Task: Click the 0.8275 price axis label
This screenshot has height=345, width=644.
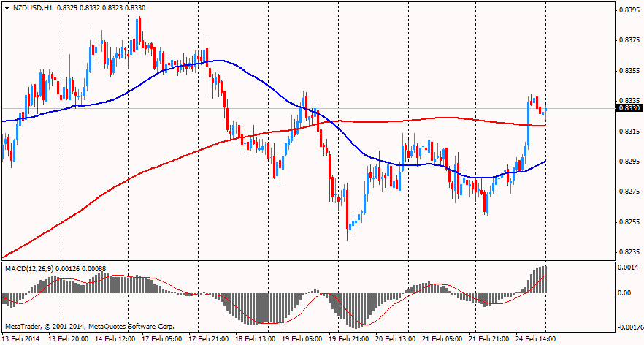Action: [x=629, y=192]
